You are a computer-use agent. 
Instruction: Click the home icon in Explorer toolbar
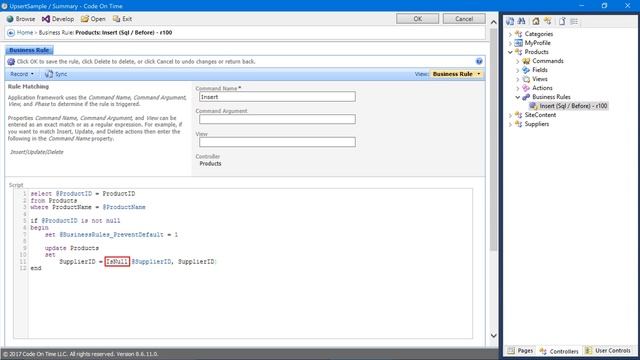coord(536,21)
